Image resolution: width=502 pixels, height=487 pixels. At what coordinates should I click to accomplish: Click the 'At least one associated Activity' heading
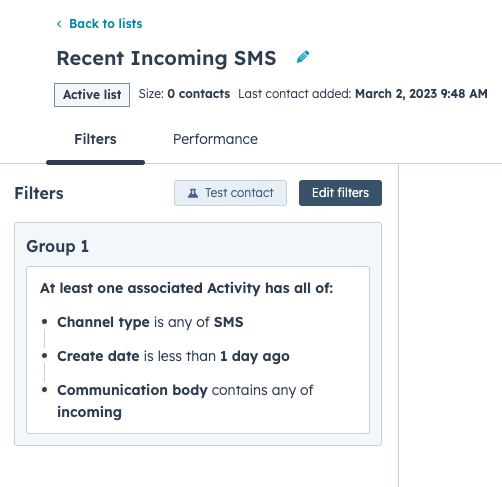click(186, 288)
